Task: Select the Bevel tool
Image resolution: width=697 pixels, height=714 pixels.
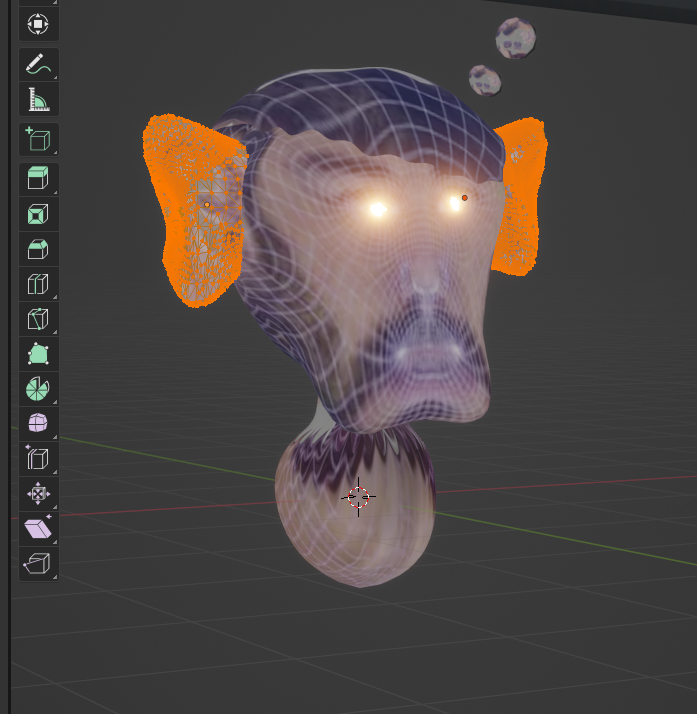Action: pyautogui.click(x=39, y=249)
